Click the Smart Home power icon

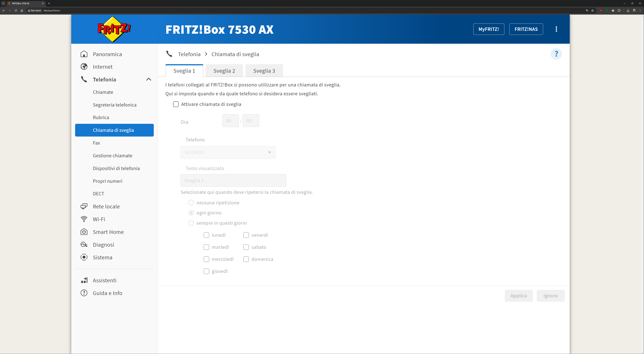click(x=84, y=232)
